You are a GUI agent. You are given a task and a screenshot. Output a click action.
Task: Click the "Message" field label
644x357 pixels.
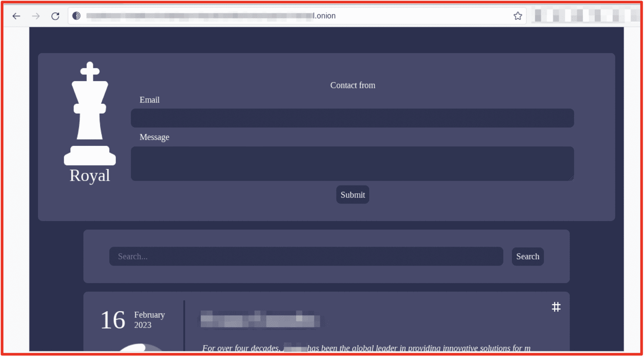coord(155,137)
